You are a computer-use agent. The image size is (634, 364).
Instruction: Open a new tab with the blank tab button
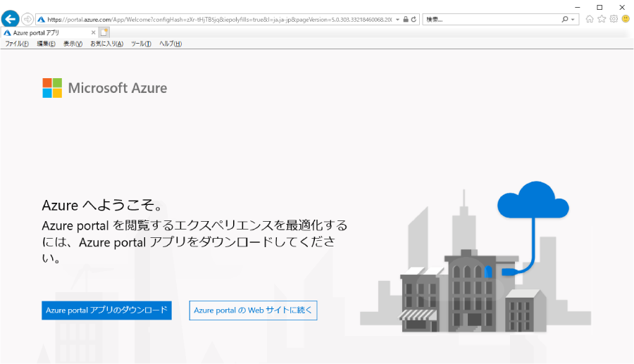pyautogui.click(x=104, y=32)
